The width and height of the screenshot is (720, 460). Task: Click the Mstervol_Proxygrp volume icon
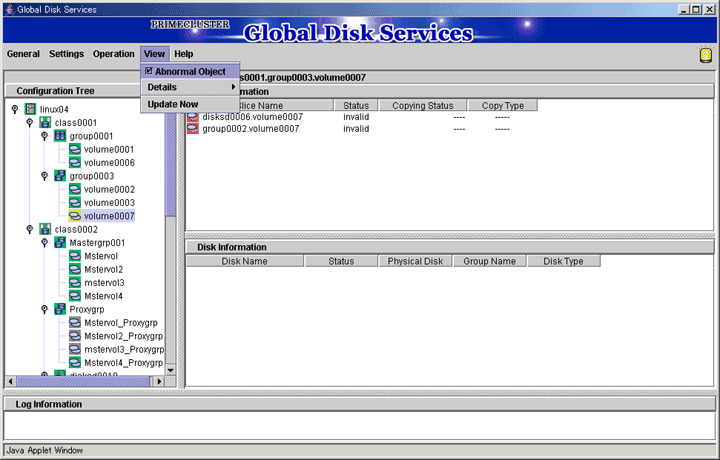tap(74, 322)
